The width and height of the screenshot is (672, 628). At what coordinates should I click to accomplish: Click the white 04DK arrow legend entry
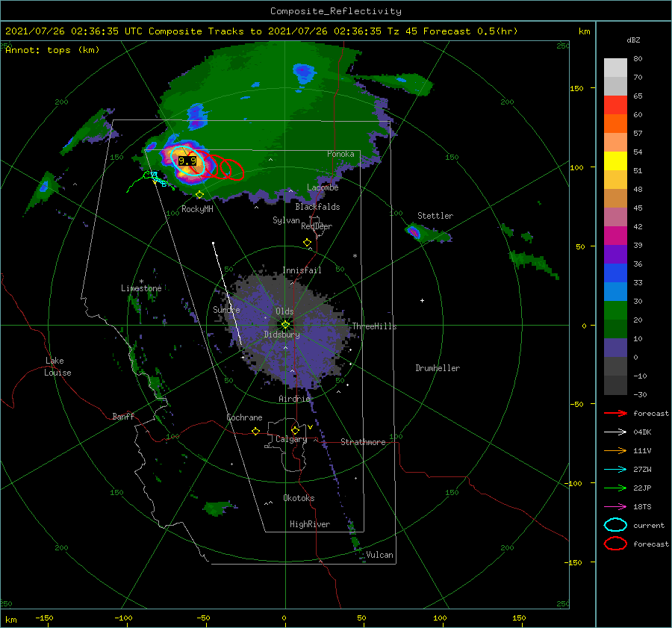(x=615, y=432)
